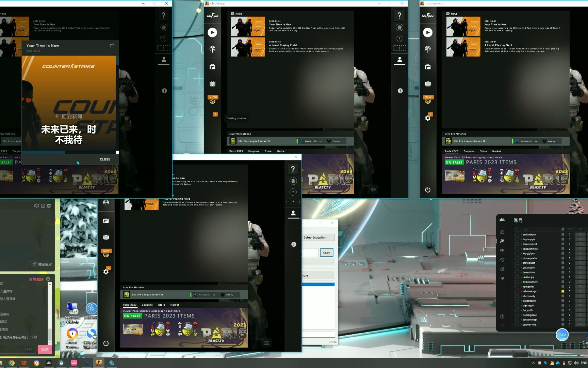Check the asrfvwblym account checkbox
Viewport: 588px width, 368px height.
pos(517,234)
